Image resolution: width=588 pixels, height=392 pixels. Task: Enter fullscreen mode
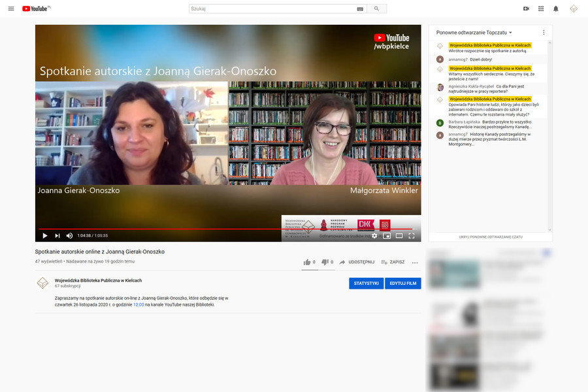coord(412,236)
